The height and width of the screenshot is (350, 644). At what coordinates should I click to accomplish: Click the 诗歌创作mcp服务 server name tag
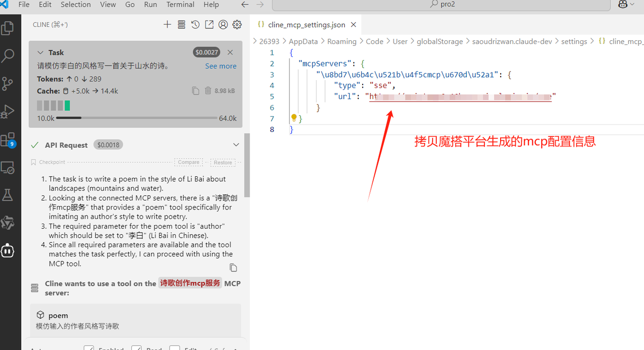pos(190,283)
